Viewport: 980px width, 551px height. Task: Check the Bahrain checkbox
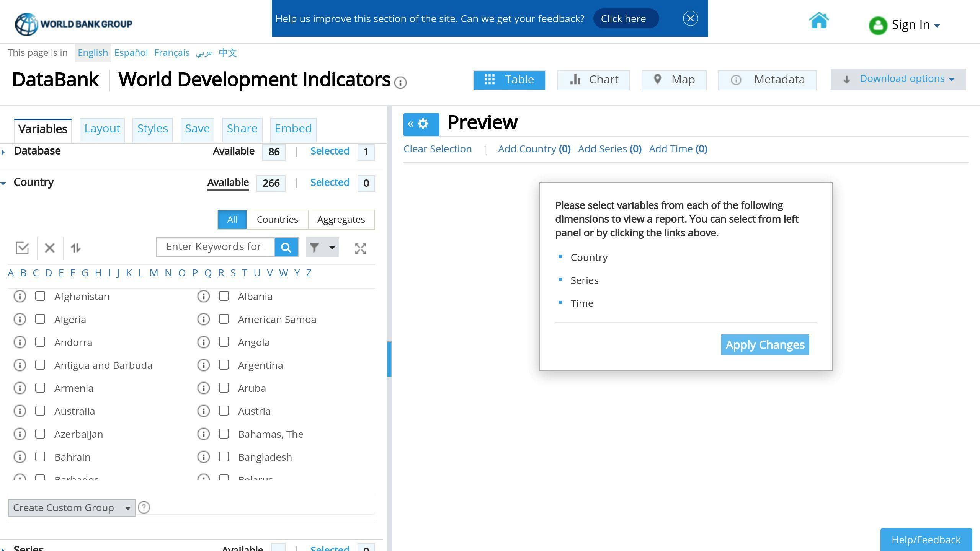coord(40,456)
